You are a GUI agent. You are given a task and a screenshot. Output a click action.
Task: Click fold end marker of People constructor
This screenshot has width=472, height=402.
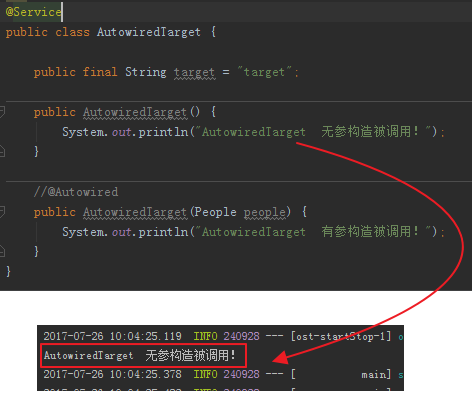pyautogui.click(x=2, y=251)
